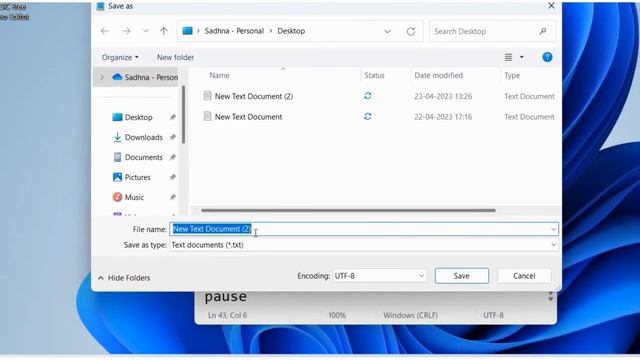Sort by the Status column header
The height and width of the screenshot is (360, 640).
point(374,76)
